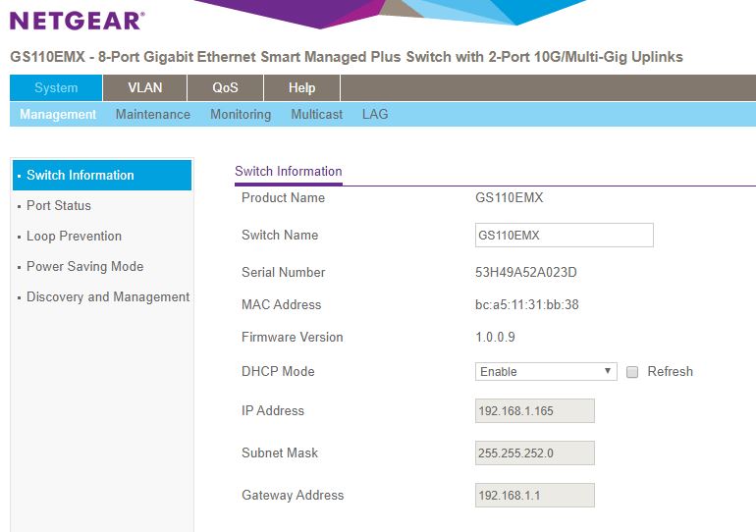This screenshot has height=532, width=756.
Task: Click the IP Address field
Action: tap(535, 411)
